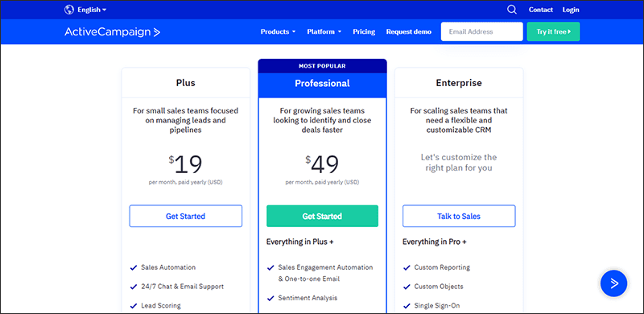Click the Sentiment Analysis feature text

point(308,298)
